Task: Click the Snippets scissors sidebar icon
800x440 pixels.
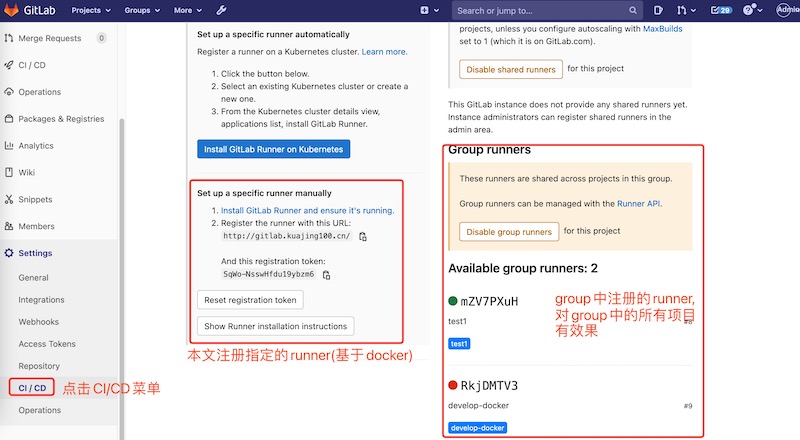Action: tap(9, 199)
